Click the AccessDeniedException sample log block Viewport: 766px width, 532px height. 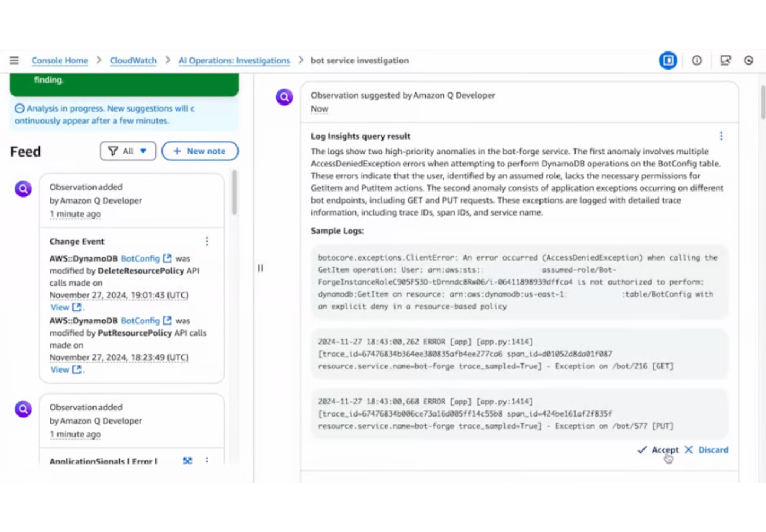point(519,282)
